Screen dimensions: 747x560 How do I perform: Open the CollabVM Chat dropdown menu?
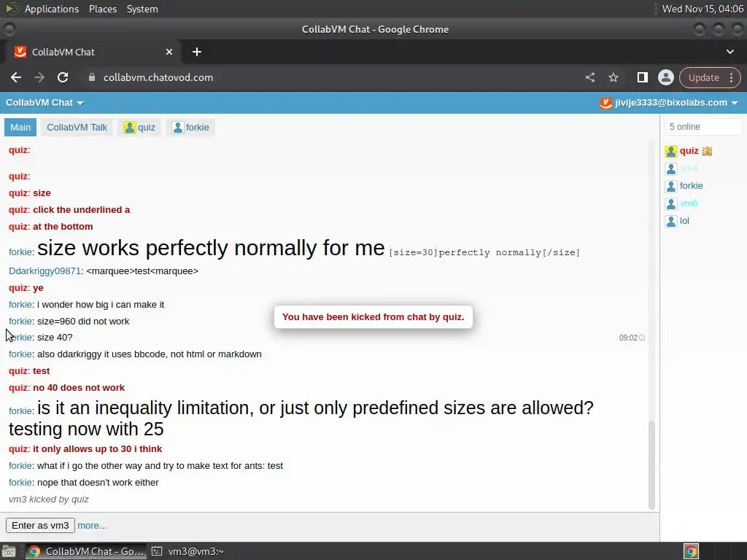point(44,103)
